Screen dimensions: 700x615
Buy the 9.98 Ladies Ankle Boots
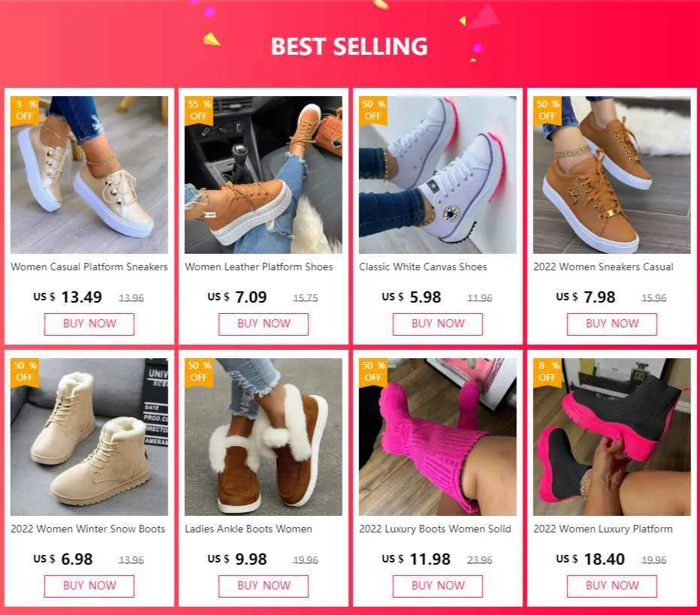264,586
